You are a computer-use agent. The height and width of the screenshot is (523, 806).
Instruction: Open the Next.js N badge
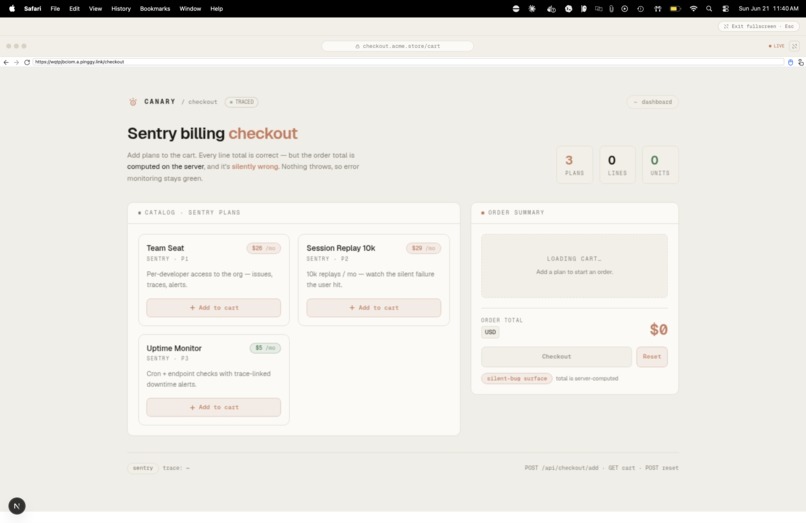click(x=17, y=506)
